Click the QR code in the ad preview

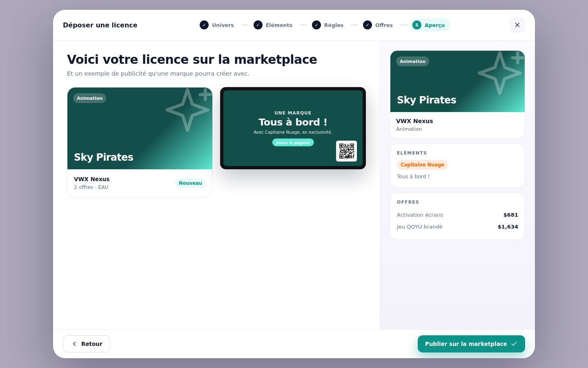[346, 151]
